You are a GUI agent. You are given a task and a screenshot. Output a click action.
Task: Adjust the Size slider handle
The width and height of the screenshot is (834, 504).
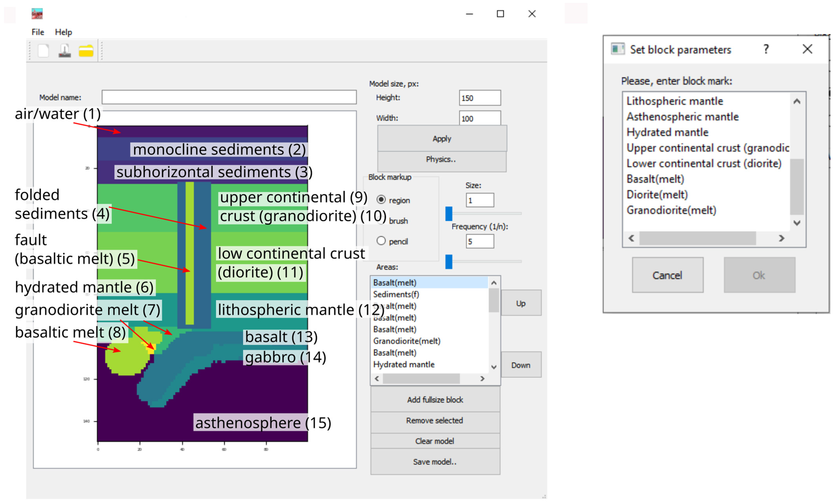pos(449,214)
